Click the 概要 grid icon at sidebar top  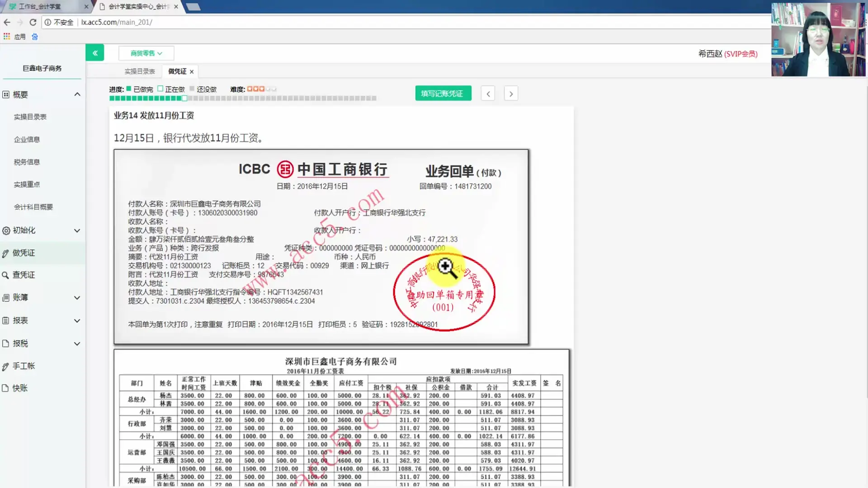(x=5, y=94)
